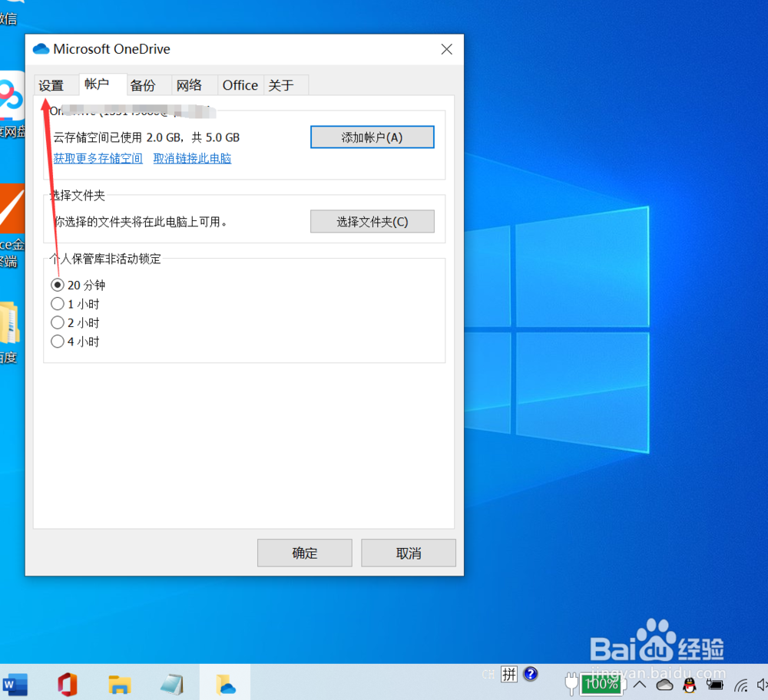This screenshot has width=768, height=700.
Task: Click the 拼 input method indicator
Action: tap(509, 674)
